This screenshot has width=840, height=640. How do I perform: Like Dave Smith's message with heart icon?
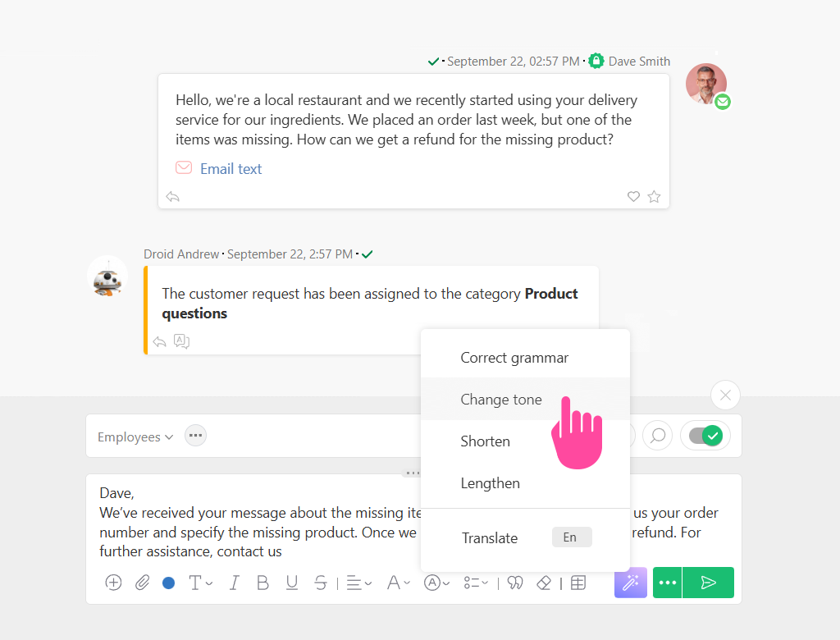click(633, 197)
